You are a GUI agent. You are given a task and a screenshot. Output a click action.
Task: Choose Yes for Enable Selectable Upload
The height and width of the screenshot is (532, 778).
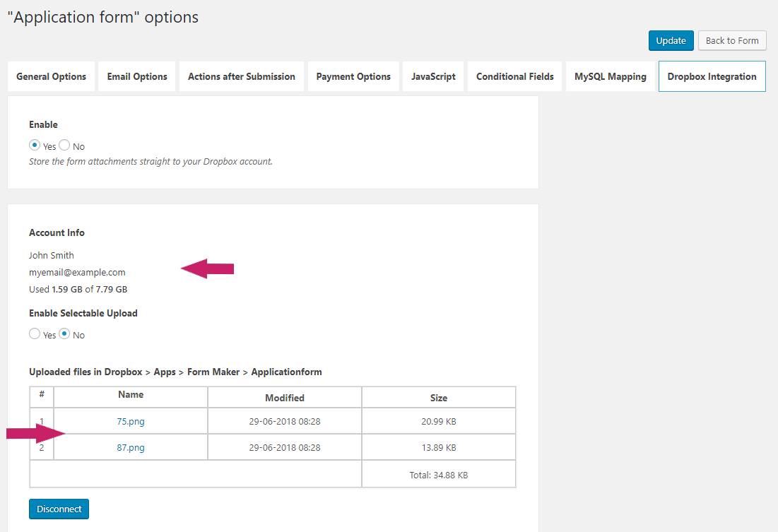click(34, 333)
